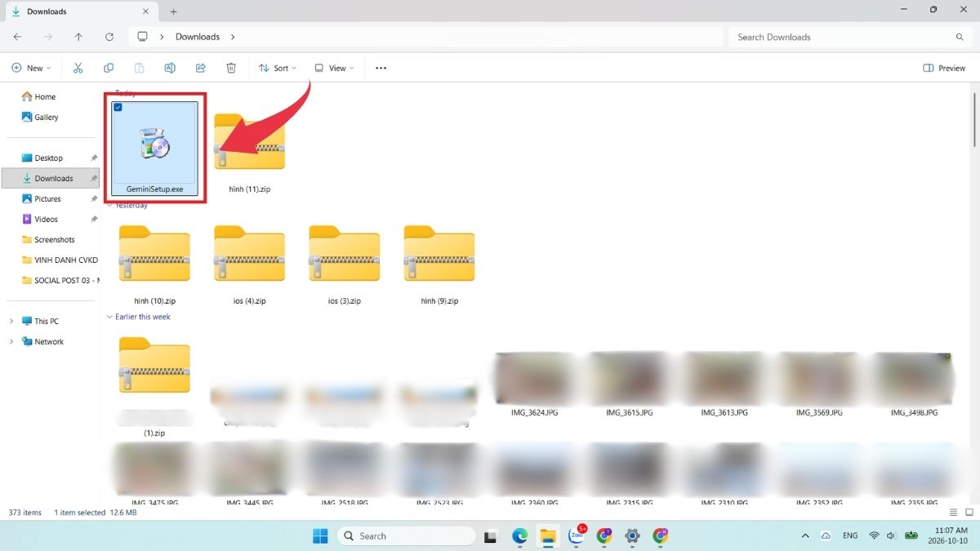The image size is (980, 551).
Task: Select the IMG_3569.JPG thumbnail
Action: [x=819, y=378]
